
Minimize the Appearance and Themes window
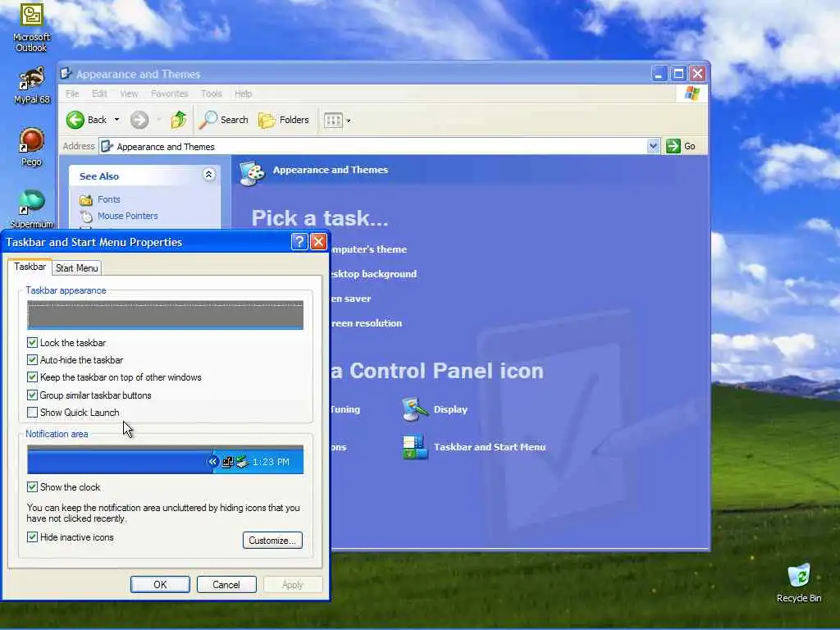click(659, 73)
